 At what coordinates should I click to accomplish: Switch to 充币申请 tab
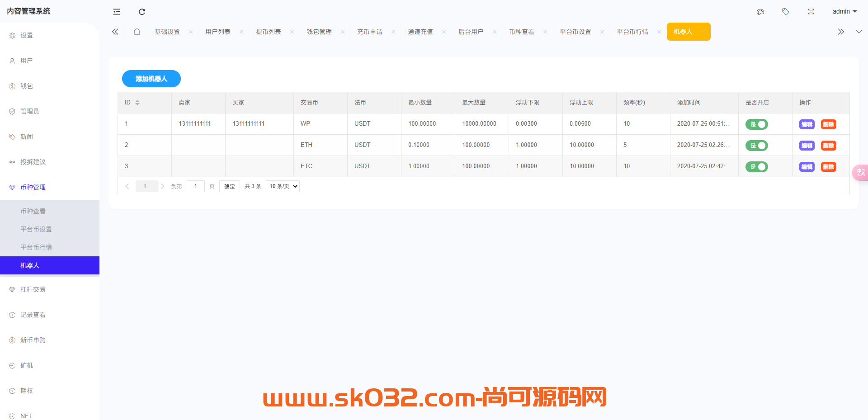point(370,32)
